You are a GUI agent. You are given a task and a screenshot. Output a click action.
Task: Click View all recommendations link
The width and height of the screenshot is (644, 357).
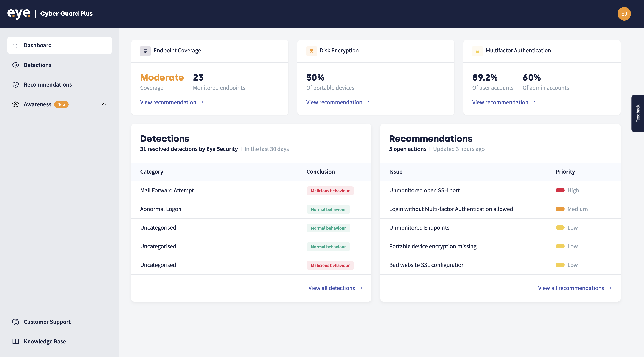click(574, 288)
